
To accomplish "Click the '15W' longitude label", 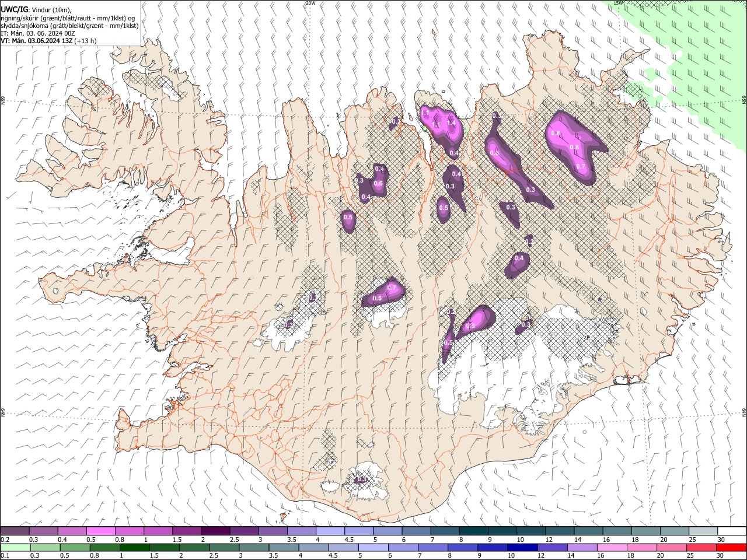I will [x=619, y=3].
